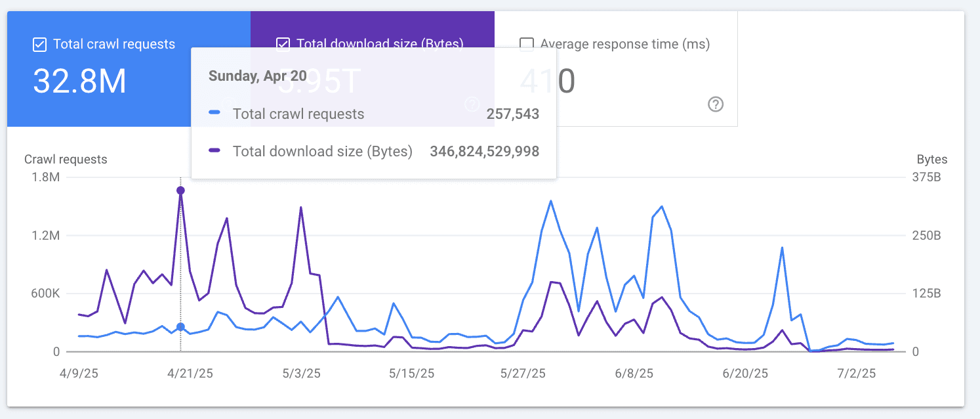Image resolution: width=980 pixels, height=419 pixels.
Task: Open help for the Total download size card
Action: 472,104
